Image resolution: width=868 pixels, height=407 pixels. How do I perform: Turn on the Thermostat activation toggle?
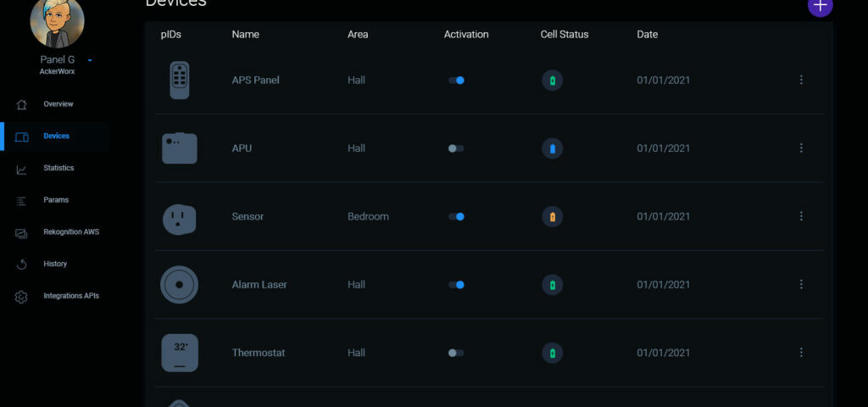456,353
